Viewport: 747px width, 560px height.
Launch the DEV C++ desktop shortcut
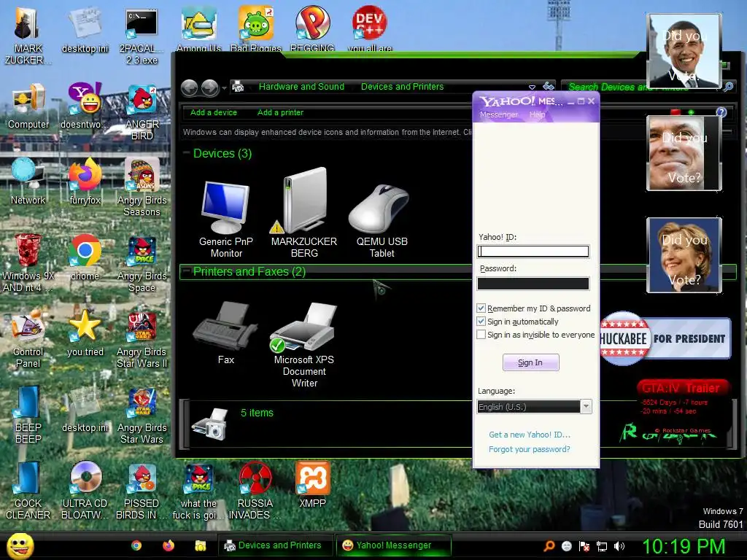(370, 28)
